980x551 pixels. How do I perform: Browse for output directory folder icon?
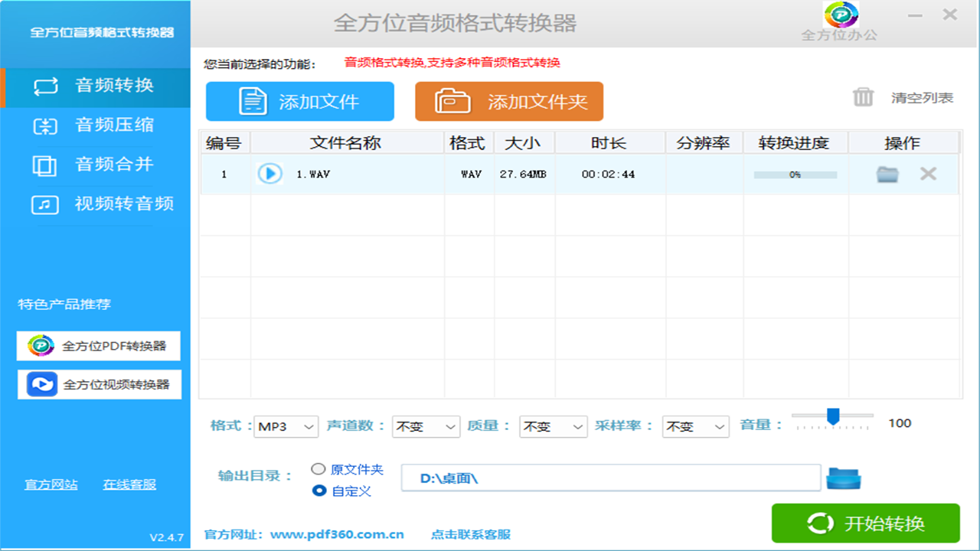[844, 478]
